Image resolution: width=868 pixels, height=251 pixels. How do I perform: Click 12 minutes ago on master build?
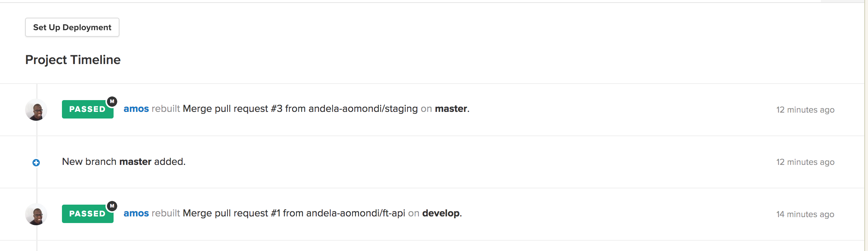pos(805,110)
